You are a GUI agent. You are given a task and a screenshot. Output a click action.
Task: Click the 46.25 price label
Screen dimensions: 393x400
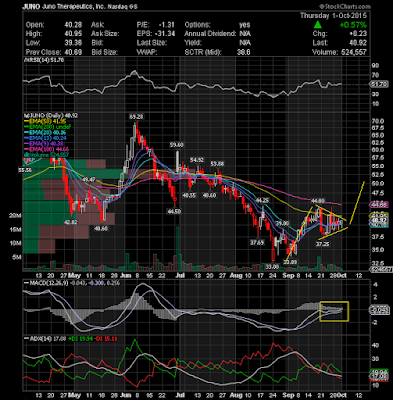point(262,200)
